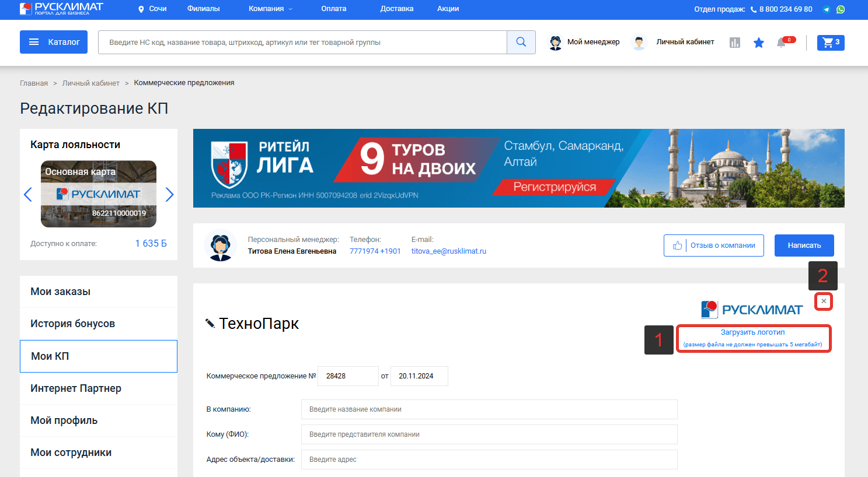This screenshot has width=868, height=477.
Task: Open Telegram chat icon in top bar
Action: 827,9
